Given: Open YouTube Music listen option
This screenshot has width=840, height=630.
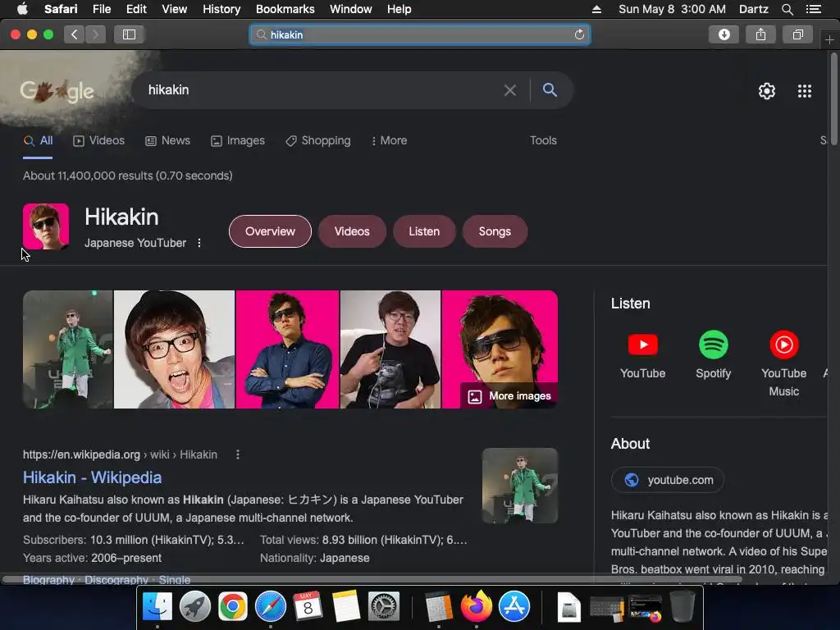Looking at the screenshot, I should click(x=783, y=364).
